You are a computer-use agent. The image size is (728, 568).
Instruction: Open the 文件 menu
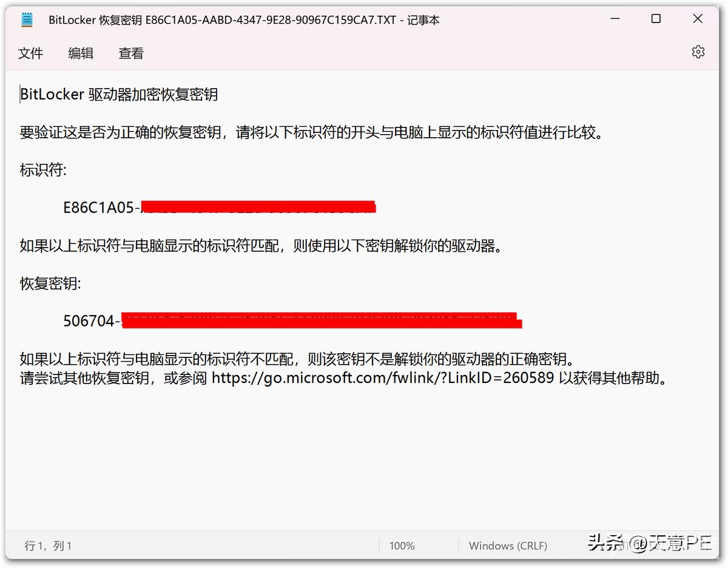tap(31, 53)
